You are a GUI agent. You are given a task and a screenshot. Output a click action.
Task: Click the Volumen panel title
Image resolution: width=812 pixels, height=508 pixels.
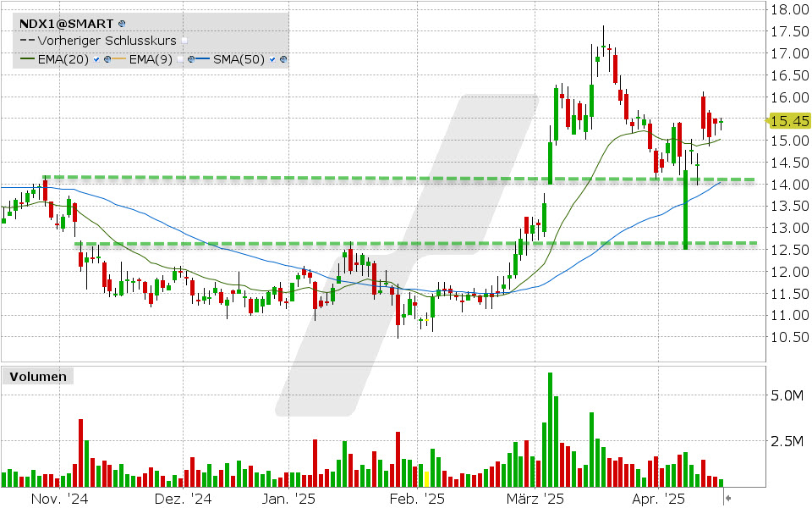38,376
